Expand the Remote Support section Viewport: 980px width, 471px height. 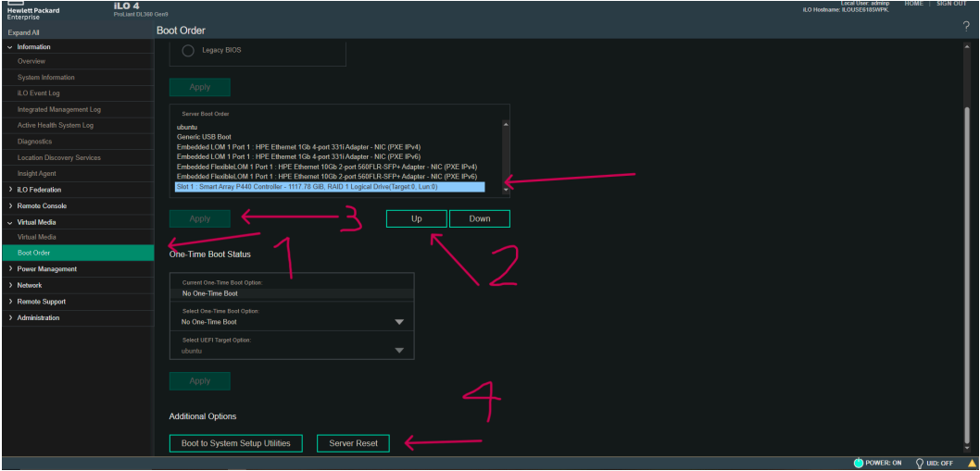pyautogui.click(x=10, y=301)
